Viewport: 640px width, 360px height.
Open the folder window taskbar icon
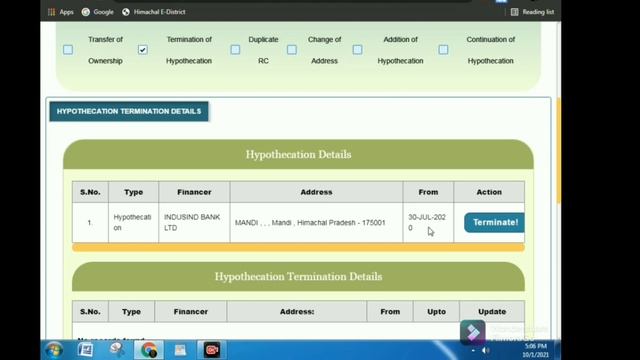click(x=180, y=350)
